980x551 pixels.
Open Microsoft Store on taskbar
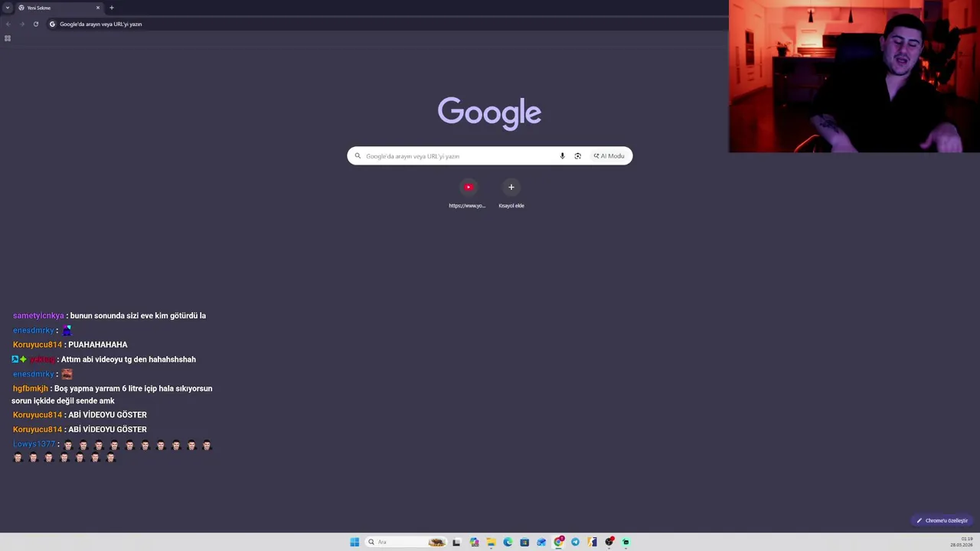click(x=524, y=542)
